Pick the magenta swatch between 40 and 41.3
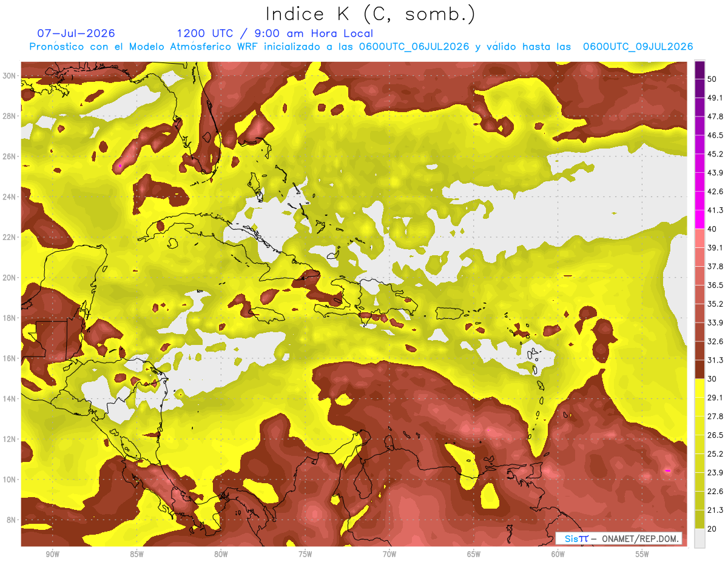Screen dimensions: 728x562 [699, 219]
